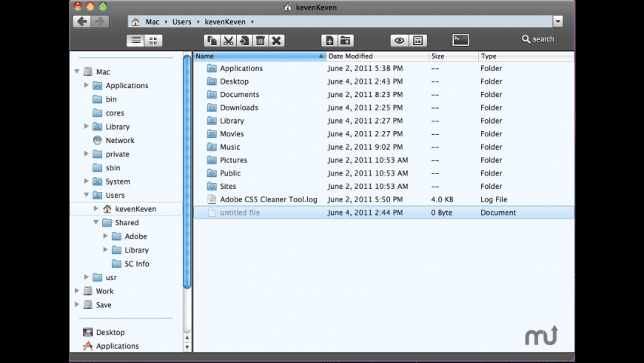Viewport: 644px width, 363px height.
Task: Expand the Work volume in the sidebar
Action: 77,290
